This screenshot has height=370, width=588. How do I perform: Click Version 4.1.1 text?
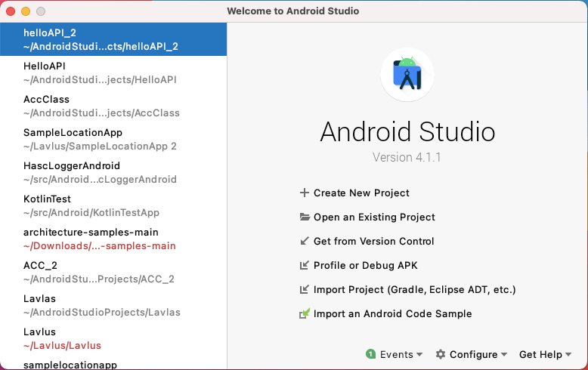(x=407, y=157)
